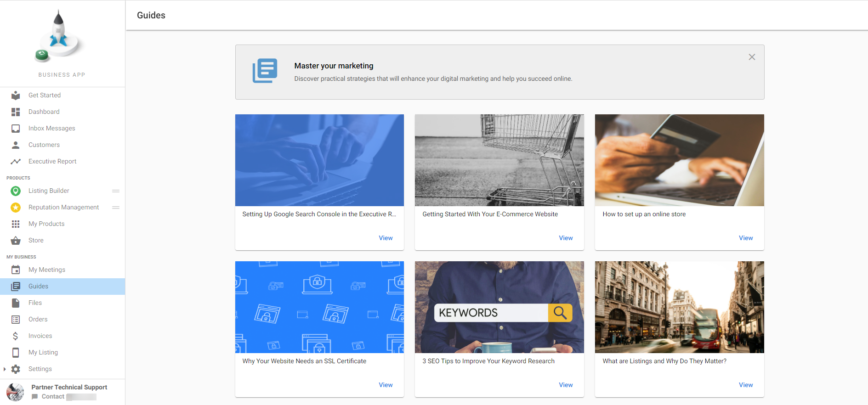
Task: Click the Inbox Messages icon
Action: [16, 128]
